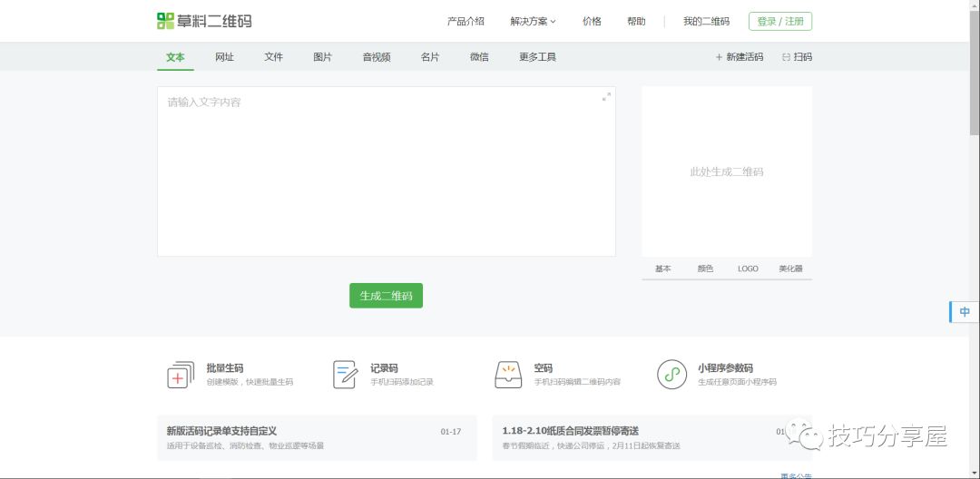This screenshot has width=980, height=479.
Task: Click into the 请输入文字内容 text area
Action: pyautogui.click(x=387, y=171)
